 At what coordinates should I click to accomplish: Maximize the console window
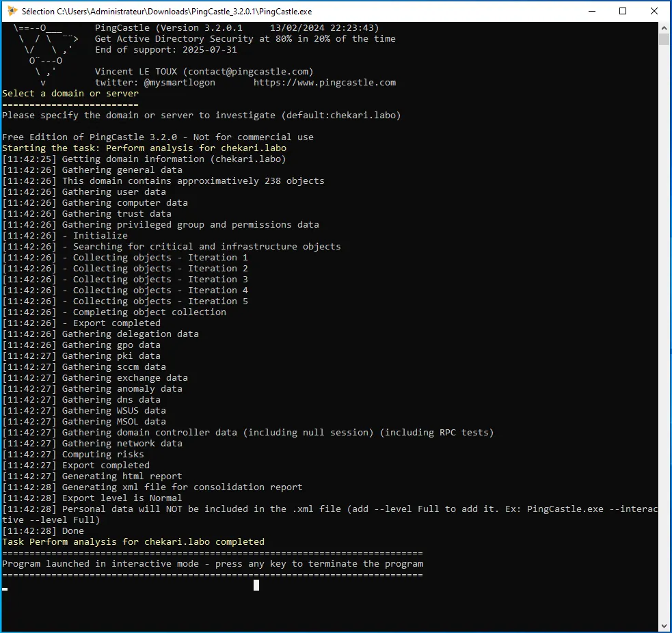point(623,11)
